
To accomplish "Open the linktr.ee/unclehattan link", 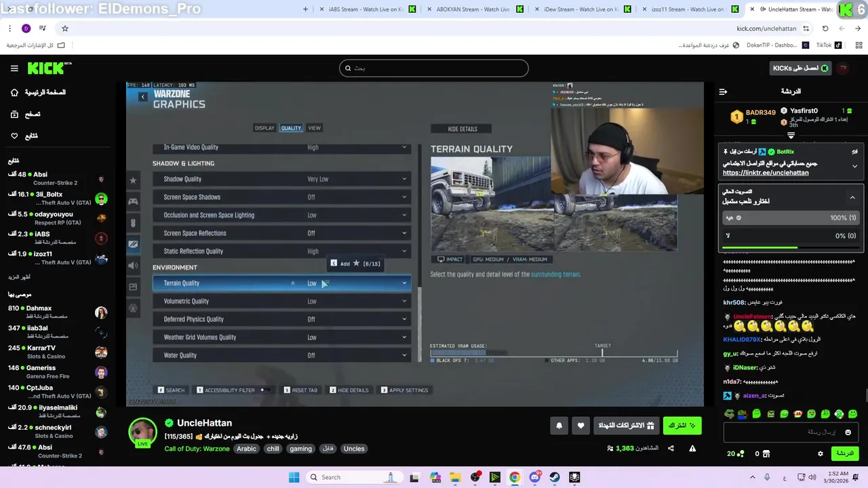I will [x=766, y=173].
